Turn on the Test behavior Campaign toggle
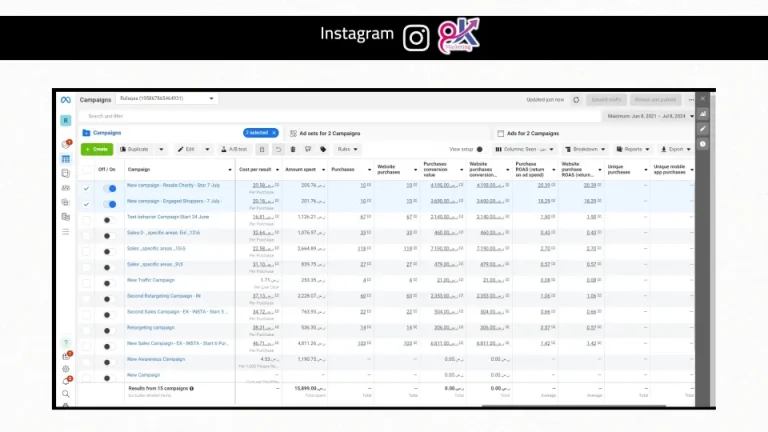Image resolution: width=768 pixels, height=432 pixels. click(x=110, y=220)
